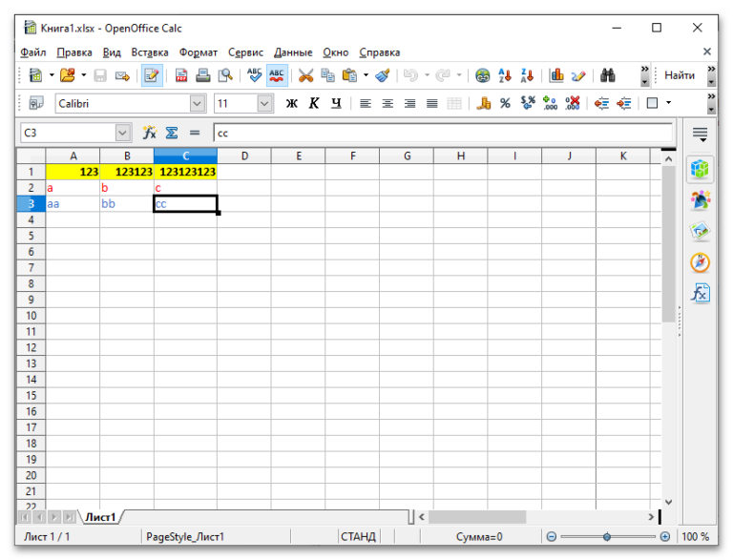Click the Function equals sign icon
This screenshot has height=560, width=733.
point(195,133)
